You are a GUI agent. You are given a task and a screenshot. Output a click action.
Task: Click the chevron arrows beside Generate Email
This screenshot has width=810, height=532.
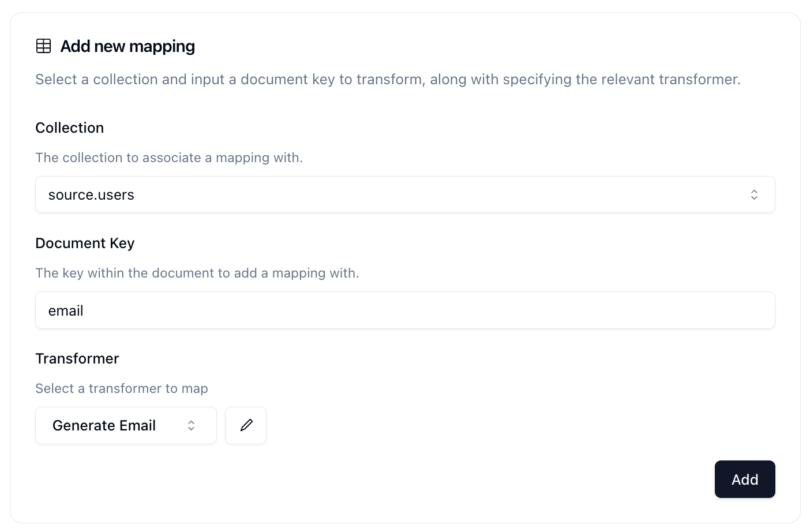192,426
